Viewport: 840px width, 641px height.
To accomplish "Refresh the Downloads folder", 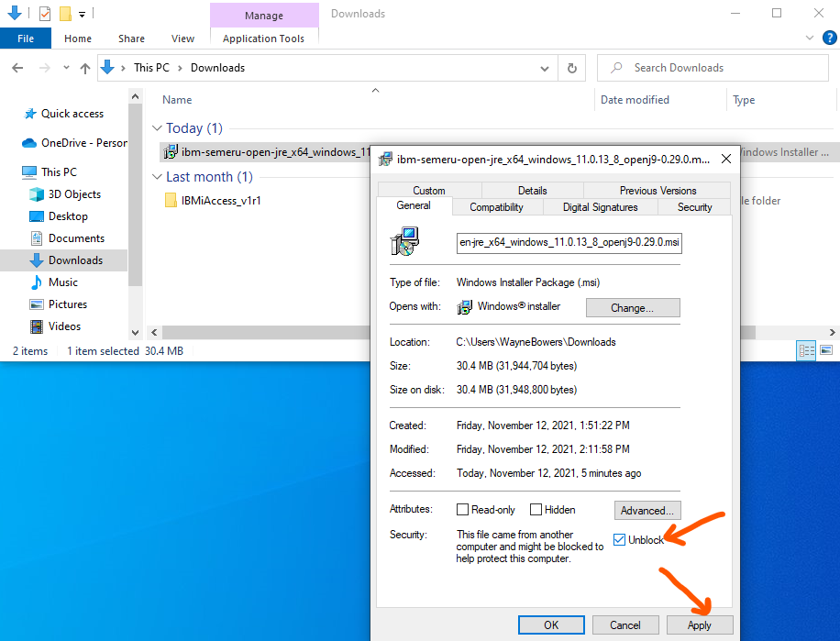I will 571,68.
